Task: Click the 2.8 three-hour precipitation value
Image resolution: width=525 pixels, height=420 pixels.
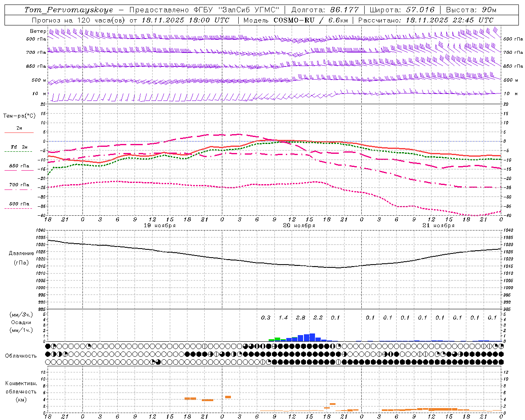Action: coord(301,317)
